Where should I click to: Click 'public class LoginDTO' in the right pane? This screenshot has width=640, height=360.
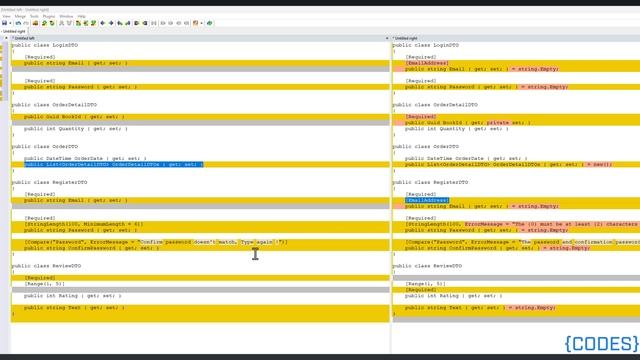(426, 45)
